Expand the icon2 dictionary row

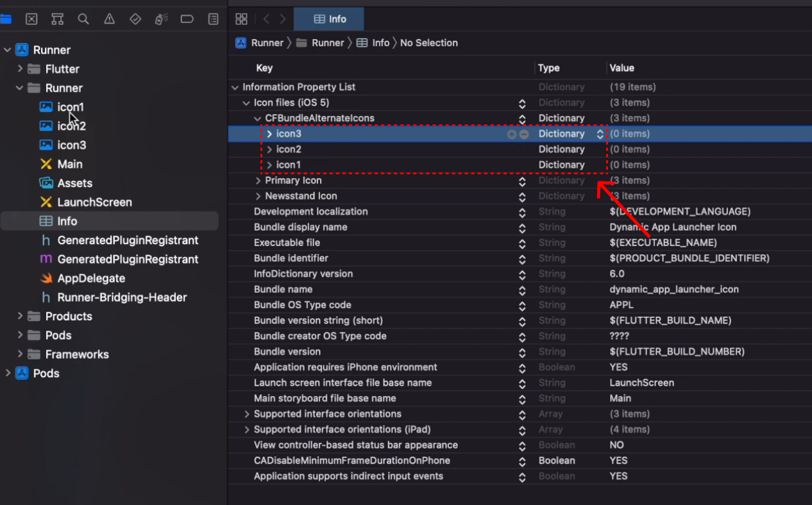(269, 149)
